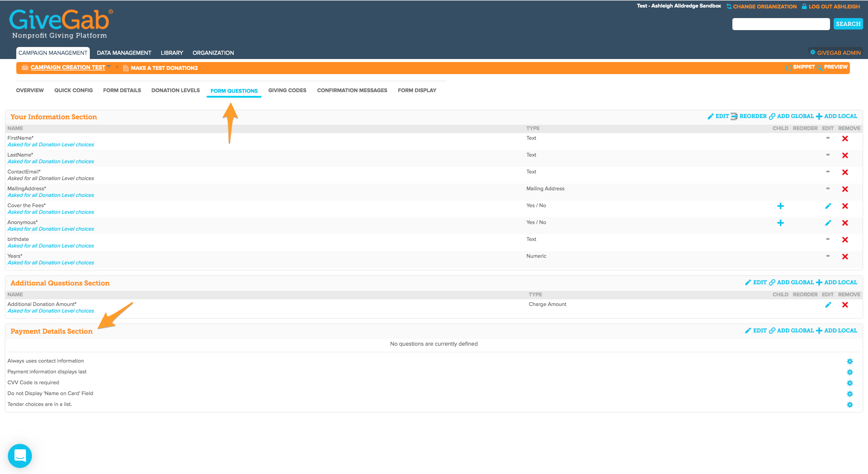
Task: Open settings for CVV Code is required
Action: click(850, 383)
